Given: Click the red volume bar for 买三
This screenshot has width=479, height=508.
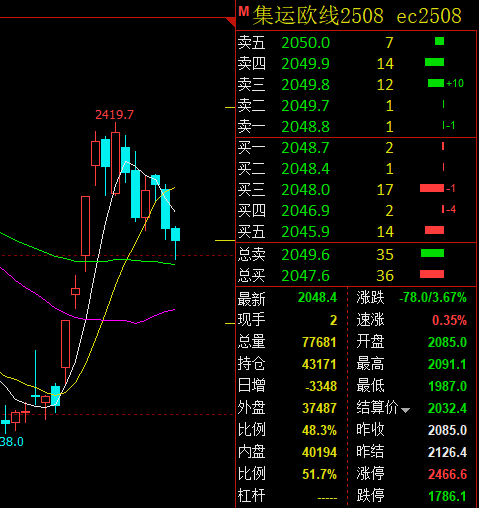Looking at the screenshot, I should click(x=432, y=188).
